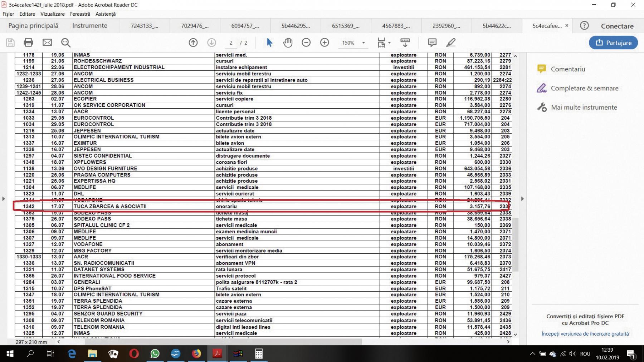Switch to Pagina principală tab

pos(33,26)
